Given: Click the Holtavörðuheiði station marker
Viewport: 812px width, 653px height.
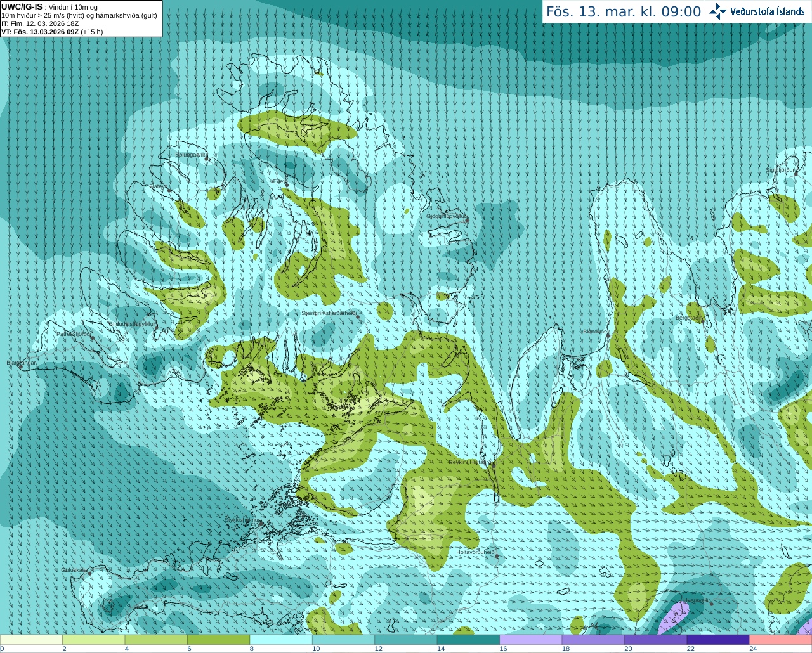Looking at the screenshot, I should tap(497, 556).
